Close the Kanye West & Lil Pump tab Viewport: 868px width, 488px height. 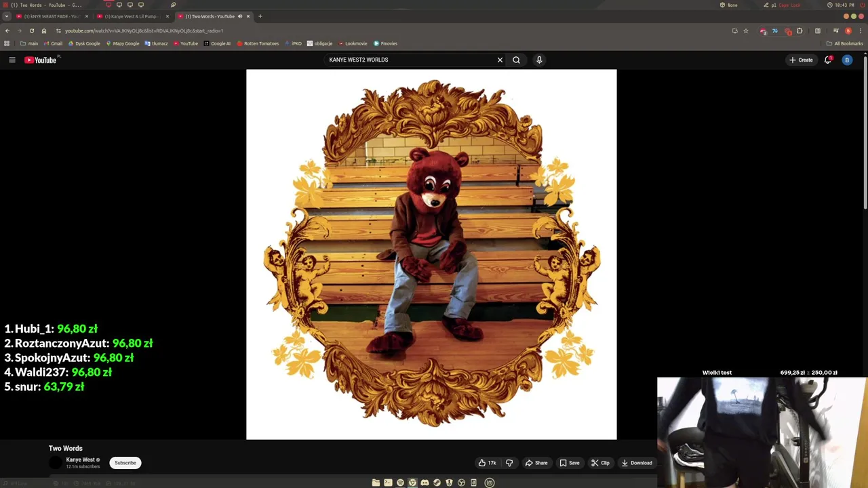(x=167, y=16)
